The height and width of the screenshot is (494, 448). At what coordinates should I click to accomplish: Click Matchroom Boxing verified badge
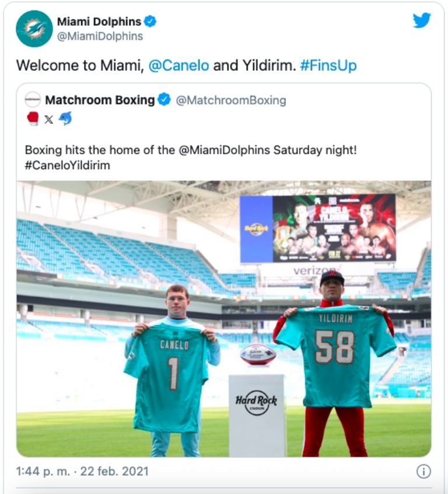(x=164, y=100)
